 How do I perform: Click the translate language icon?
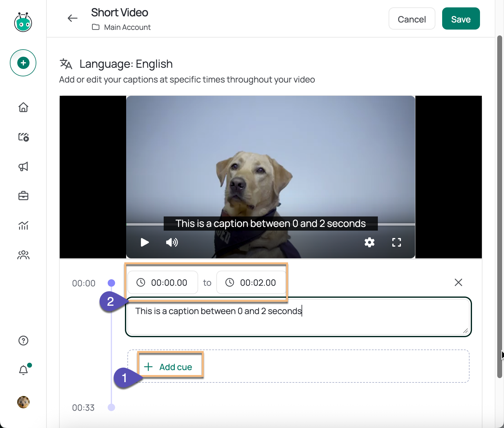(x=66, y=64)
